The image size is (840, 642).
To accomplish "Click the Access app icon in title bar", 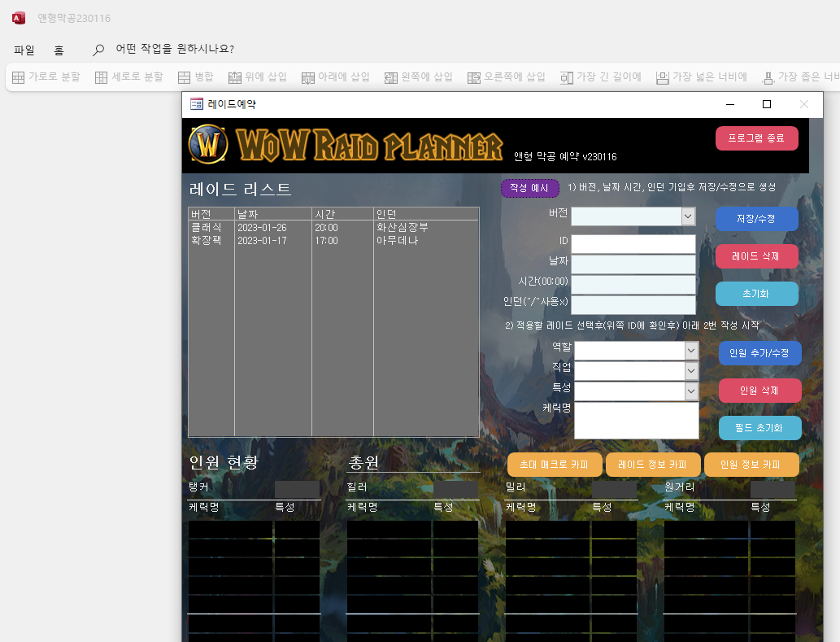I will point(19,18).
